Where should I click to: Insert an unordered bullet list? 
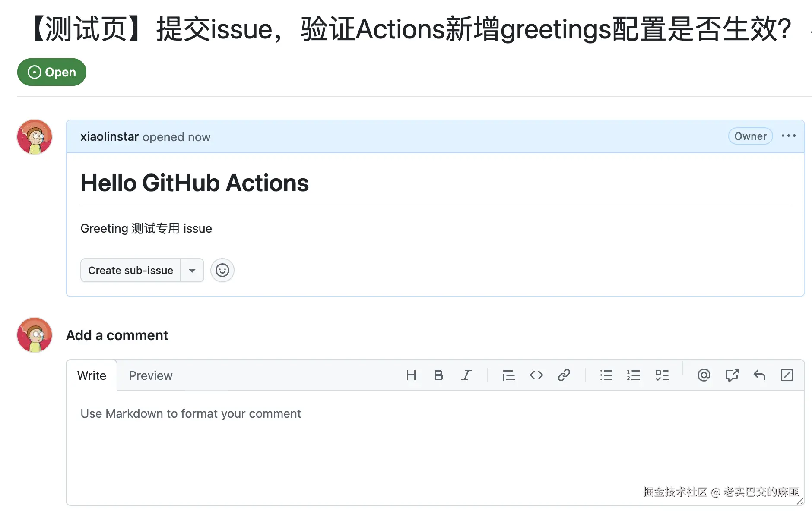pos(606,375)
